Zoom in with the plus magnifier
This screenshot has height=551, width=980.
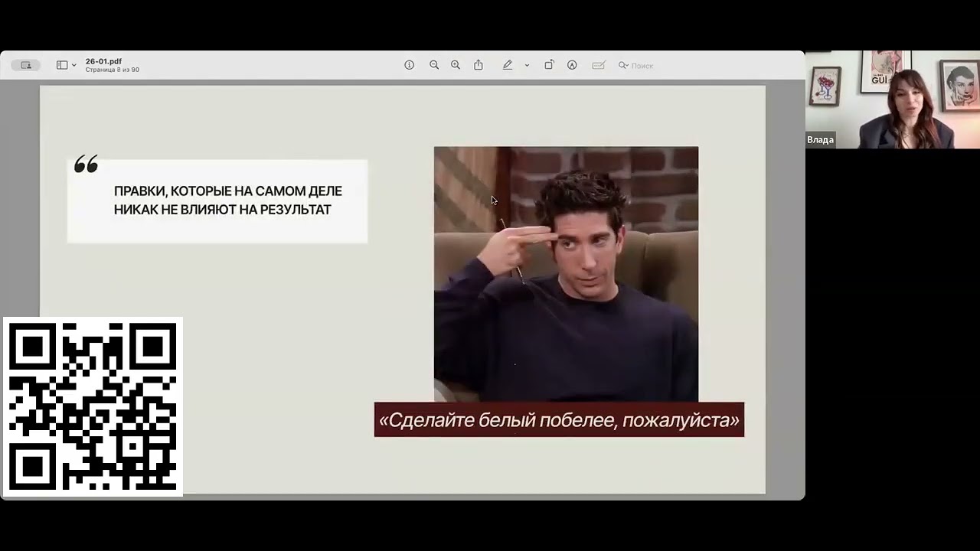click(456, 65)
